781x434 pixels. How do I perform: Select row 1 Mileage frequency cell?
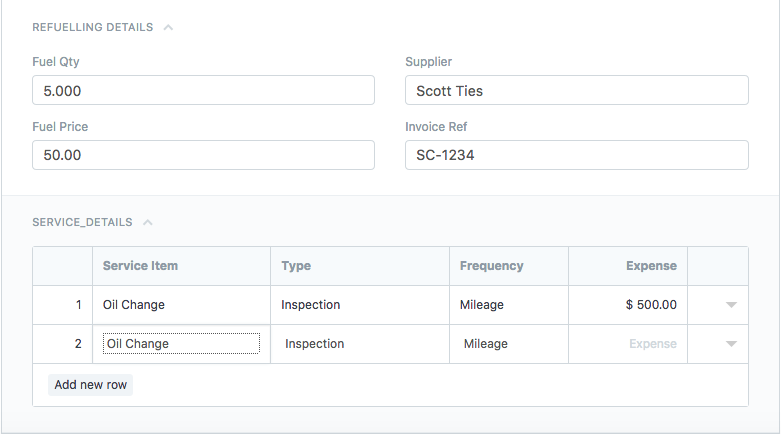point(508,305)
